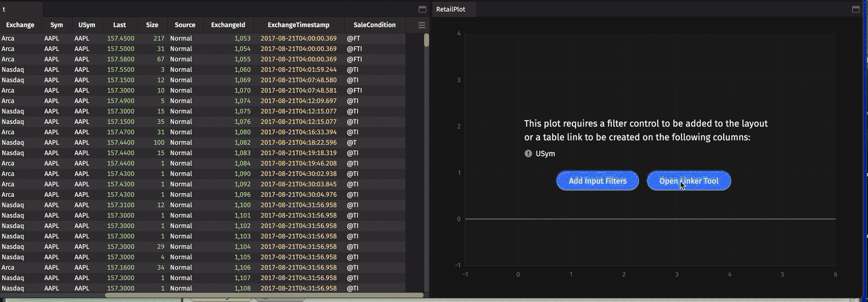
Task: Switch to the RetailPlot tab
Action: point(450,9)
